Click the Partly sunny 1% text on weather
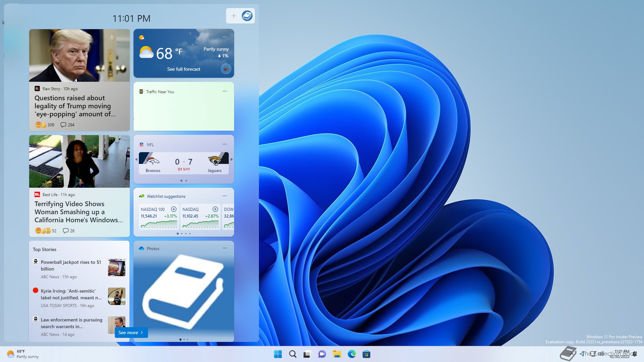 point(216,52)
